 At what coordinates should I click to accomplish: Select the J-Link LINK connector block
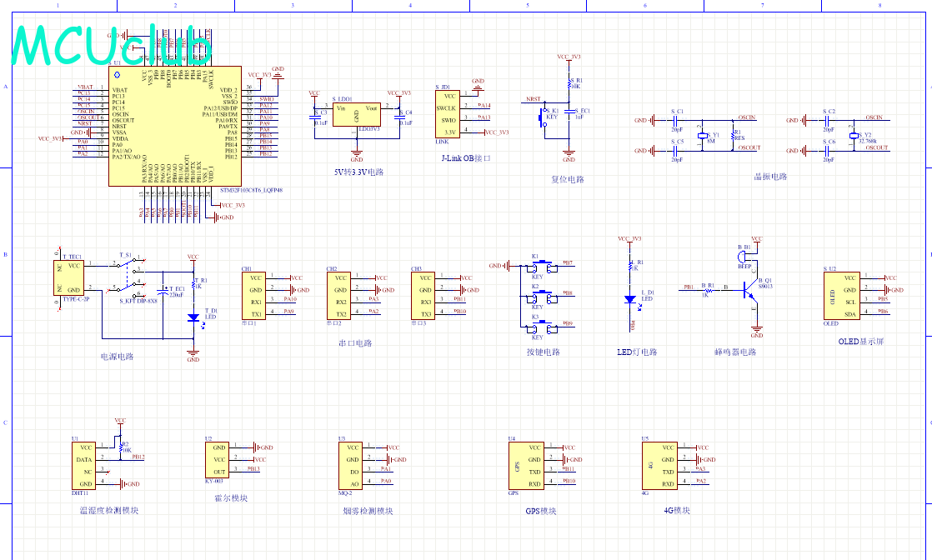tap(446, 114)
